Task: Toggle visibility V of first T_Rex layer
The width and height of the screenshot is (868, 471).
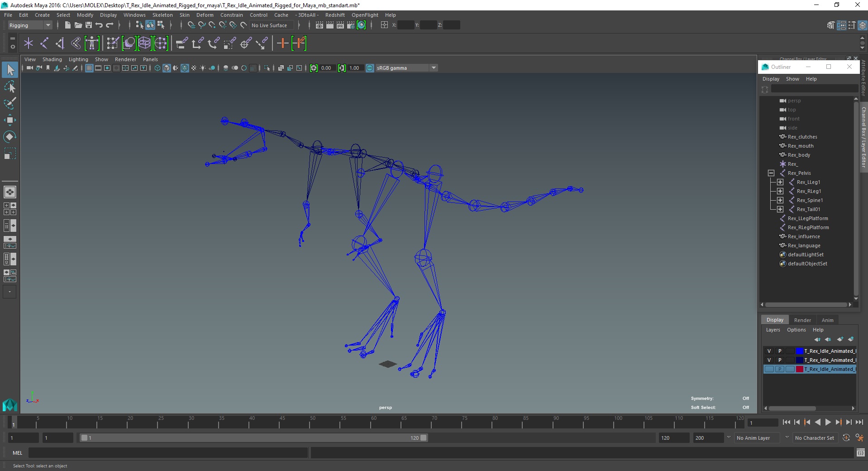Action: pyautogui.click(x=769, y=351)
